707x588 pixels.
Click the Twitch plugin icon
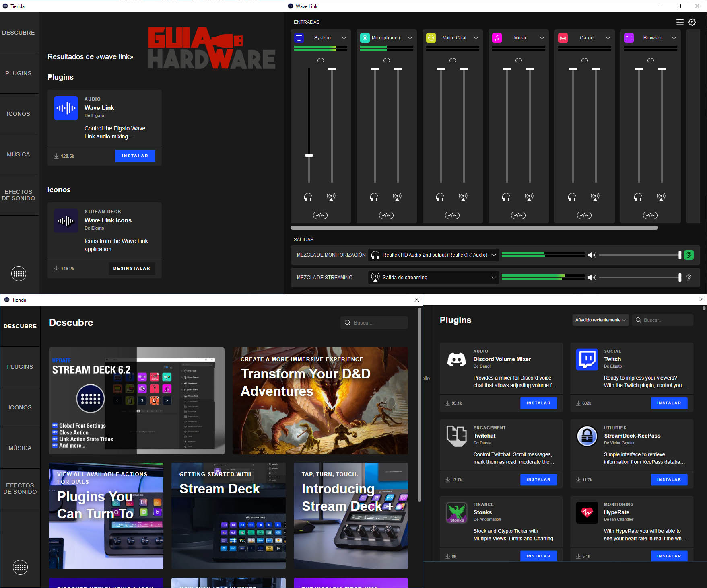coord(587,359)
